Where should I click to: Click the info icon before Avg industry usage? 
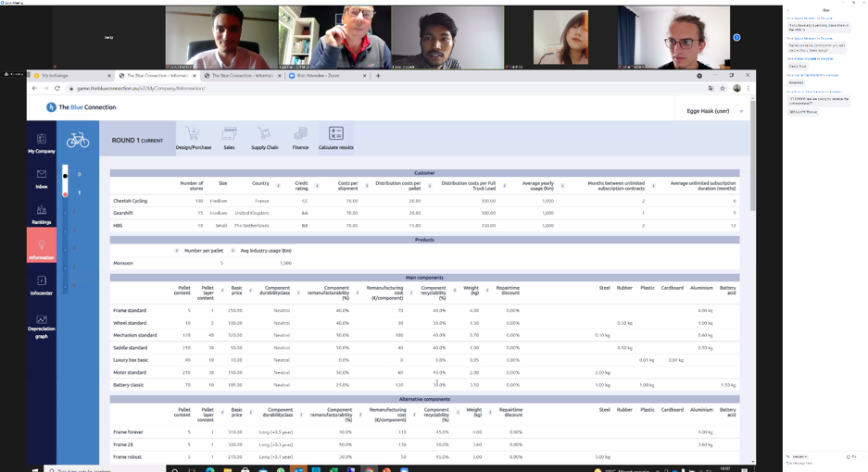(233, 251)
